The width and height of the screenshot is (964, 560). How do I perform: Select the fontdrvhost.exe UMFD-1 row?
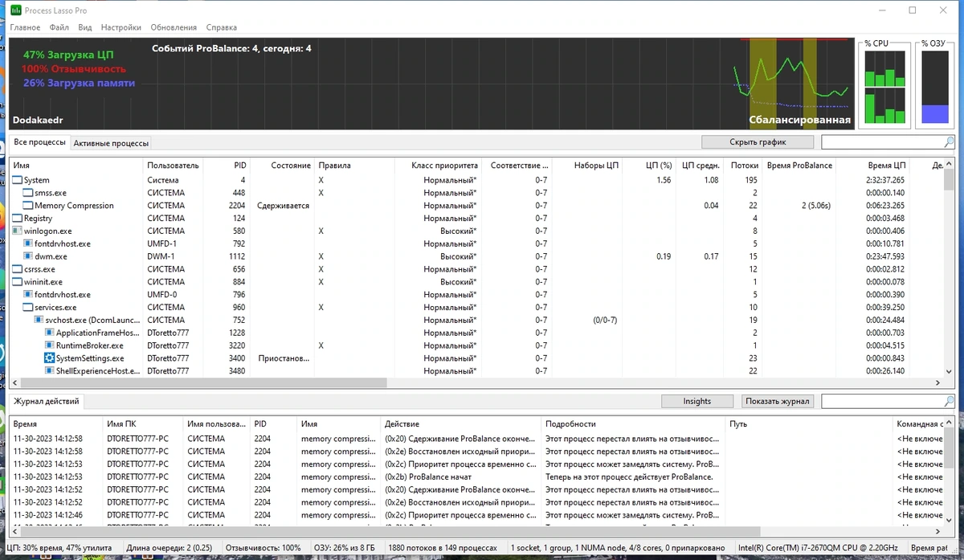pos(476,243)
